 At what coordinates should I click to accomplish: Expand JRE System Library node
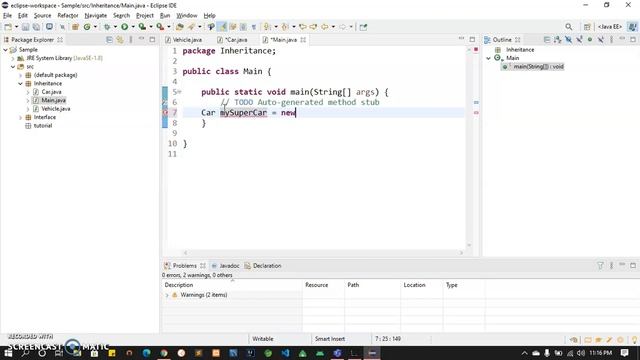pos(13,58)
